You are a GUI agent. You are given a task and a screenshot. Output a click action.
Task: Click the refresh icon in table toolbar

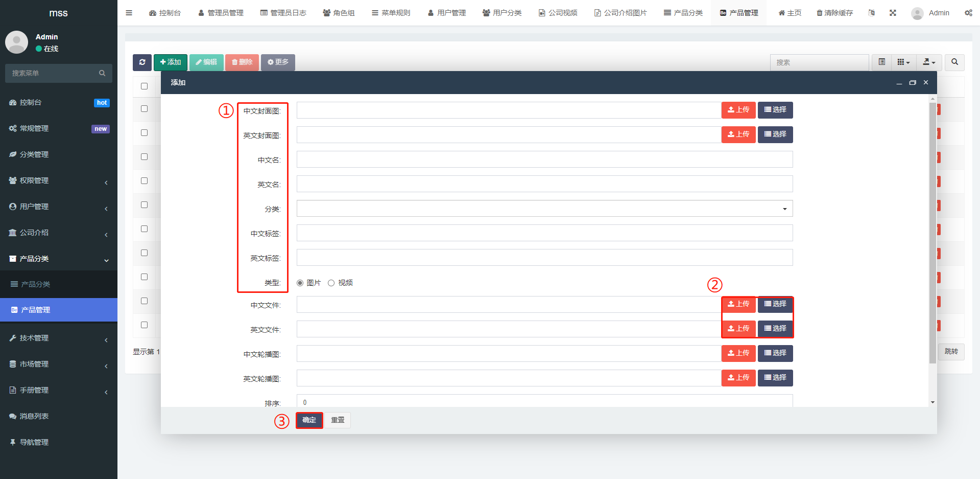click(142, 62)
